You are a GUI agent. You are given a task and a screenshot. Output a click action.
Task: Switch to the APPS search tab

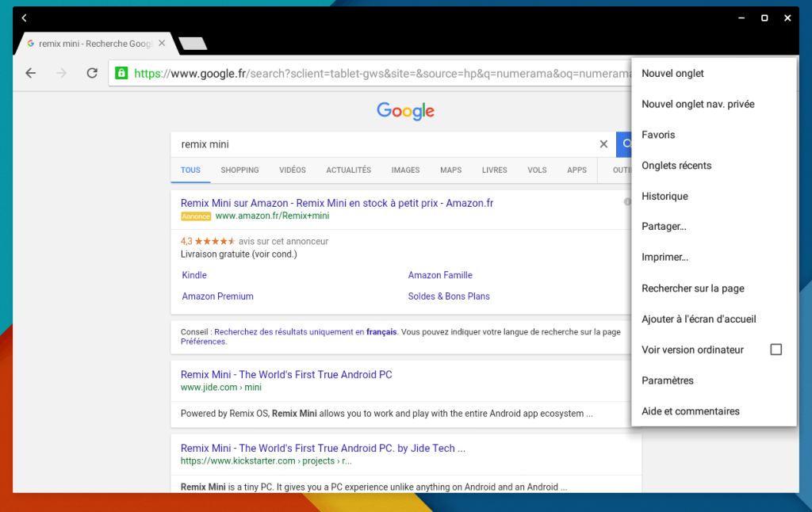[577, 170]
